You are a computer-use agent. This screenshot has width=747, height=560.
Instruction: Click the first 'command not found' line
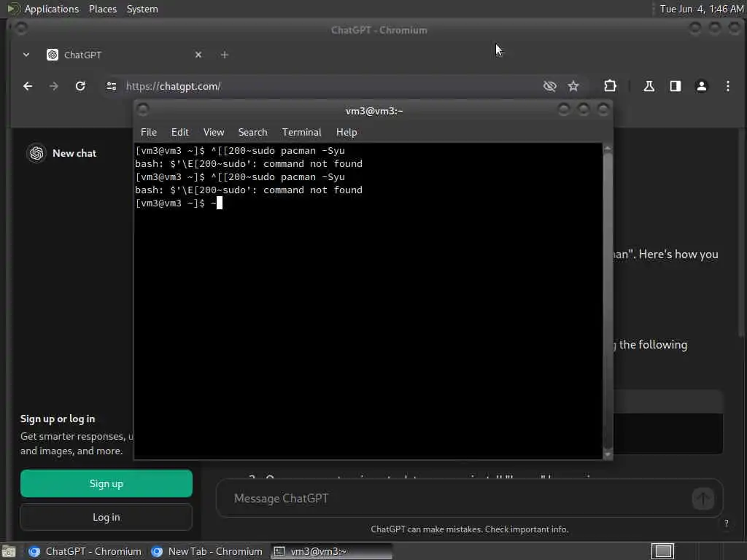pyautogui.click(x=249, y=164)
